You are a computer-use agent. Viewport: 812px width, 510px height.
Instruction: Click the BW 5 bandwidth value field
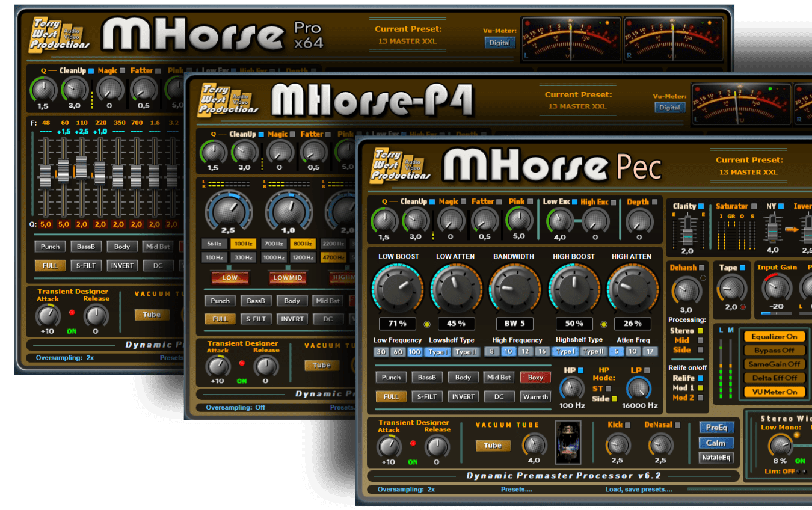pos(514,324)
